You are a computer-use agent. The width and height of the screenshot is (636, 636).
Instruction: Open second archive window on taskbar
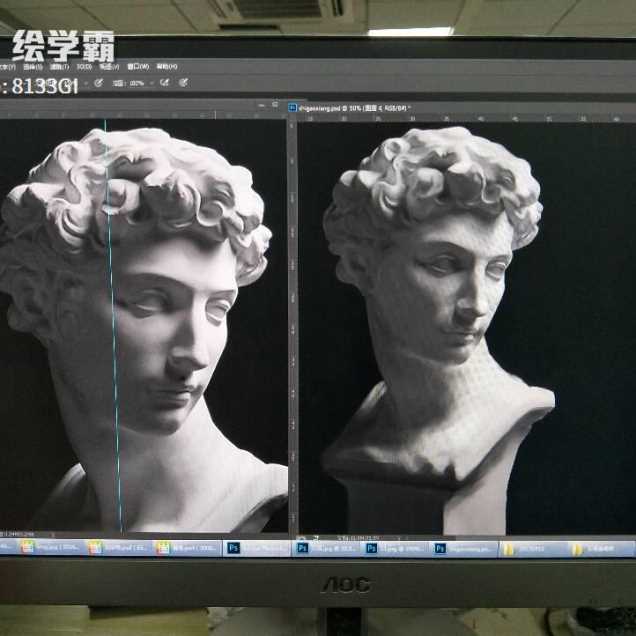pos(119,548)
